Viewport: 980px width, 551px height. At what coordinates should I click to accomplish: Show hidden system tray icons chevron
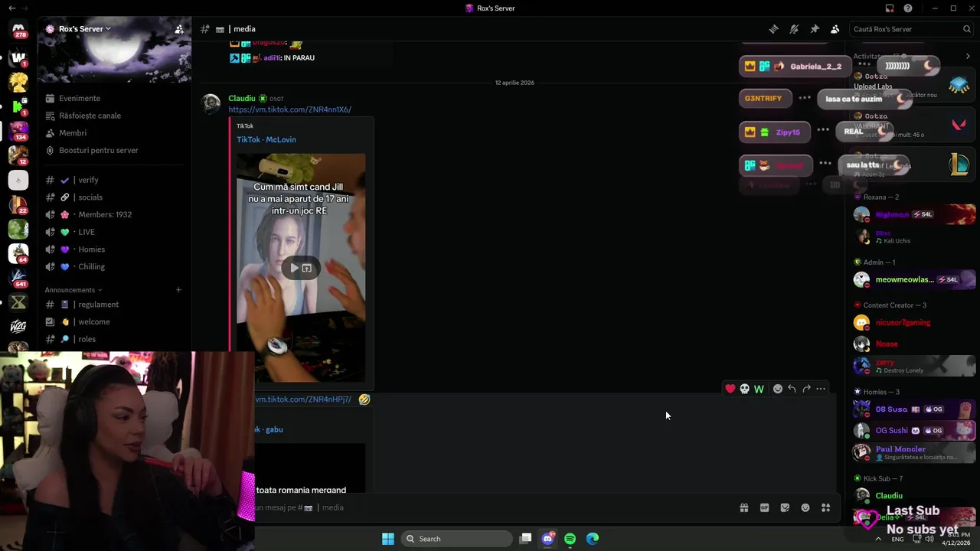tap(877, 539)
